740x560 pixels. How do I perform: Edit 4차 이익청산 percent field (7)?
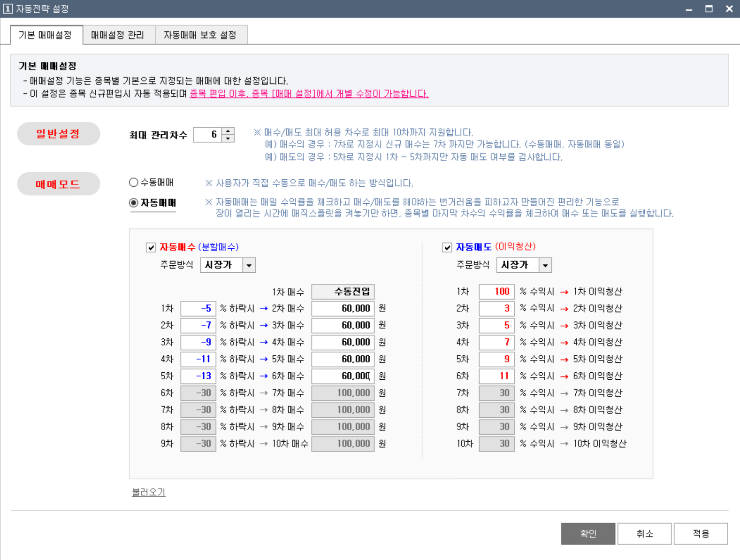coord(496,342)
